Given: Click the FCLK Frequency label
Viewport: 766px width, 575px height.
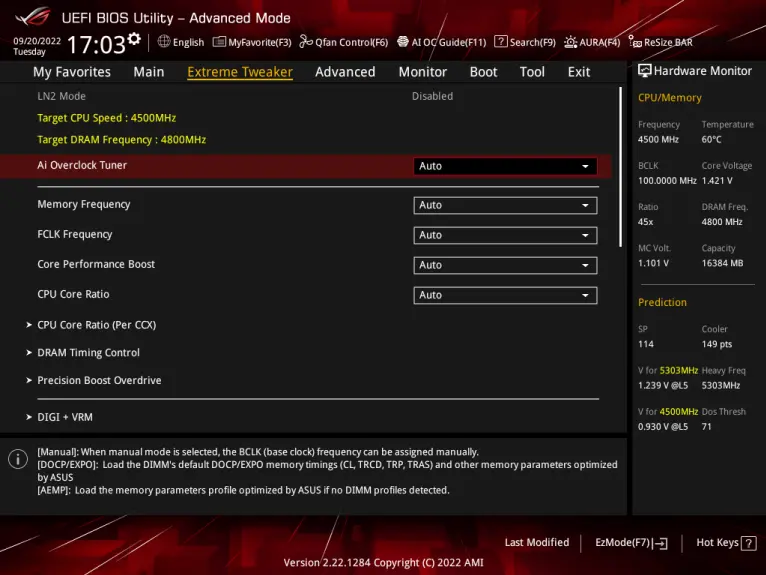Looking at the screenshot, I should pyautogui.click(x=75, y=234).
